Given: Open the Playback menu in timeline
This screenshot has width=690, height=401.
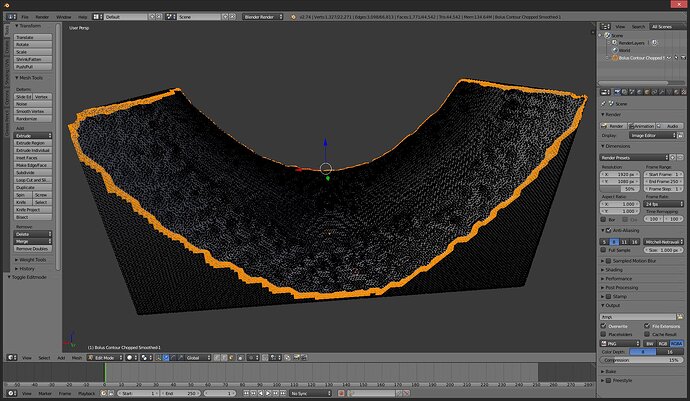Looking at the screenshot, I should [x=86, y=393].
